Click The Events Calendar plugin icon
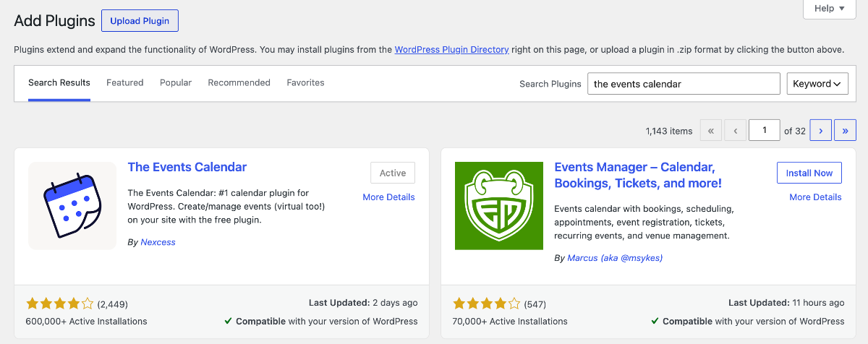Viewport: 868px width, 344px height. [72, 206]
